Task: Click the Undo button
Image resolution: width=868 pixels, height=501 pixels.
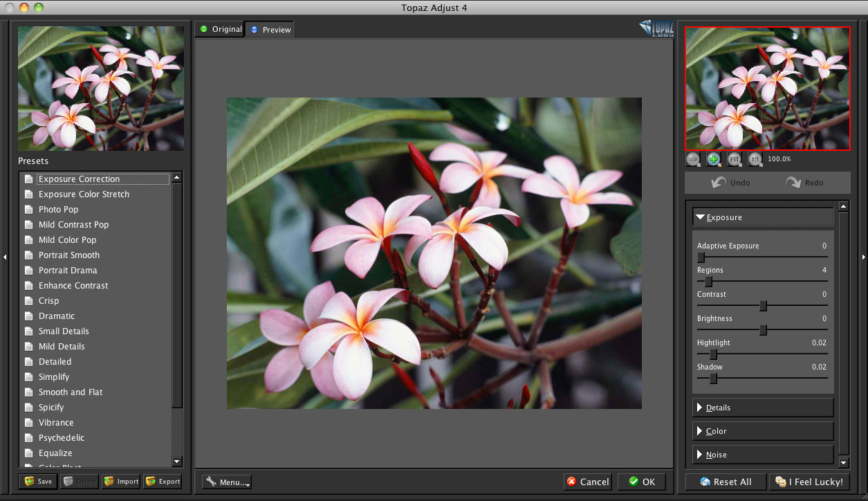Action: [x=730, y=183]
